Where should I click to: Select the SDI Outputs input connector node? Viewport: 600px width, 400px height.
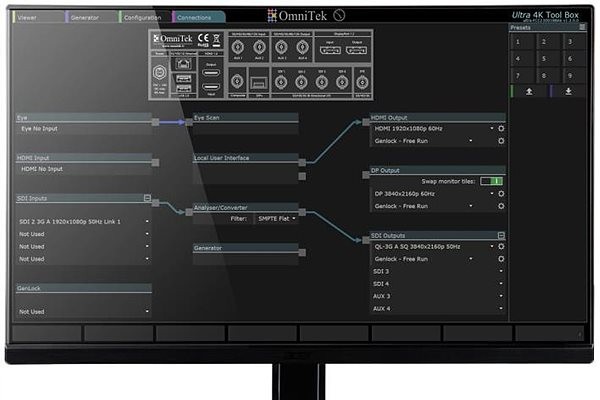(366, 240)
